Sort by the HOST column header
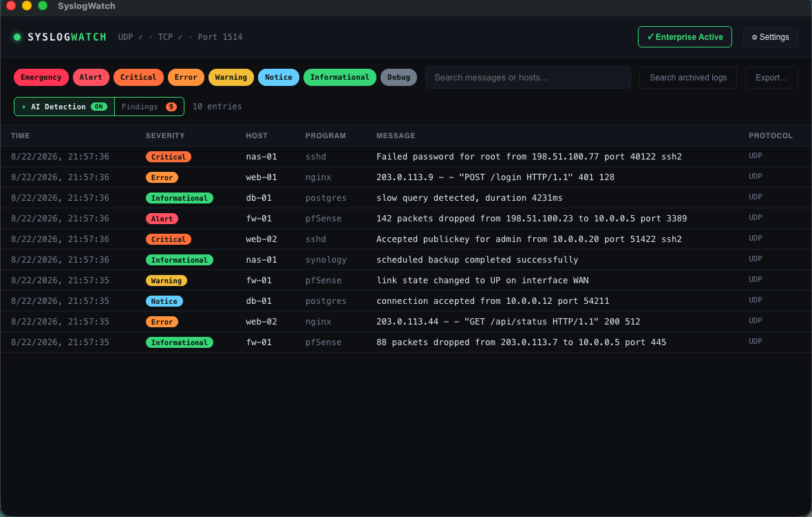The width and height of the screenshot is (812, 517). pos(257,135)
